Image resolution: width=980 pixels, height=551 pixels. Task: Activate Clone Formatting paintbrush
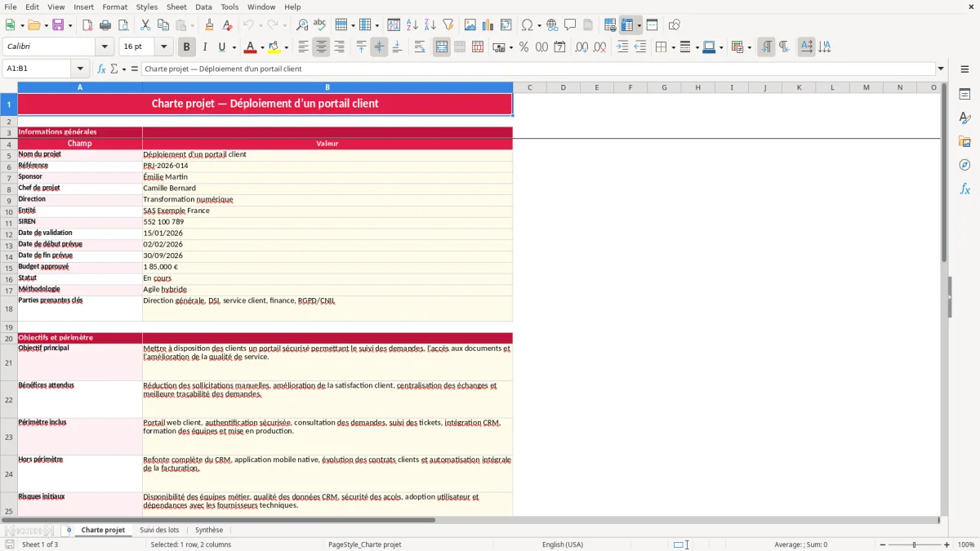[x=210, y=25]
